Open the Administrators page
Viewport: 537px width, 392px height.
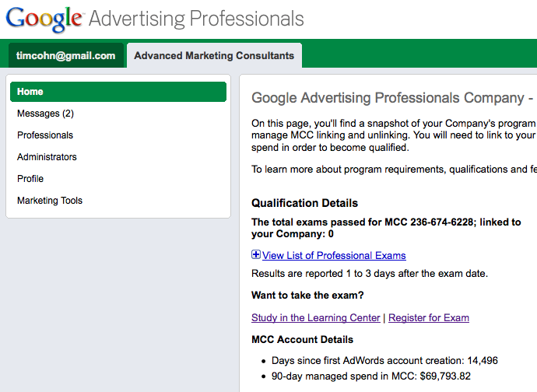(x=47, y=157)
